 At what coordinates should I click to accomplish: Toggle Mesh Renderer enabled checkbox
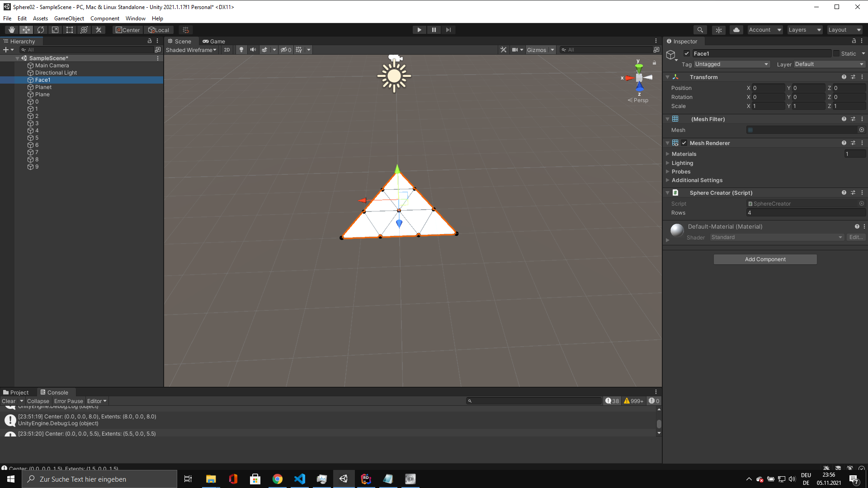pos(684,143)
